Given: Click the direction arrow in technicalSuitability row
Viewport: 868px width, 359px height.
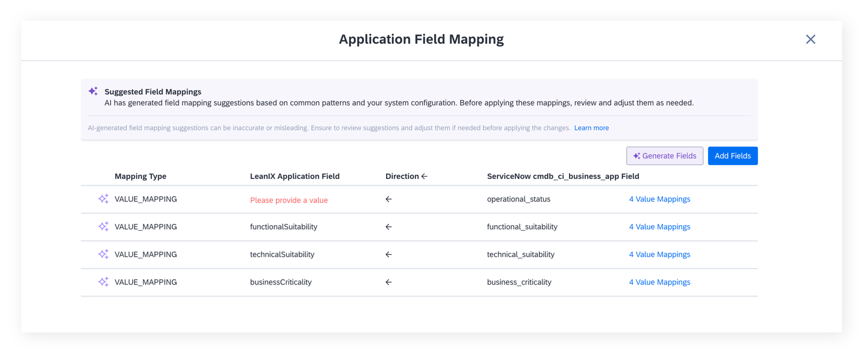Looking at the screenshot, I should 388,255.
